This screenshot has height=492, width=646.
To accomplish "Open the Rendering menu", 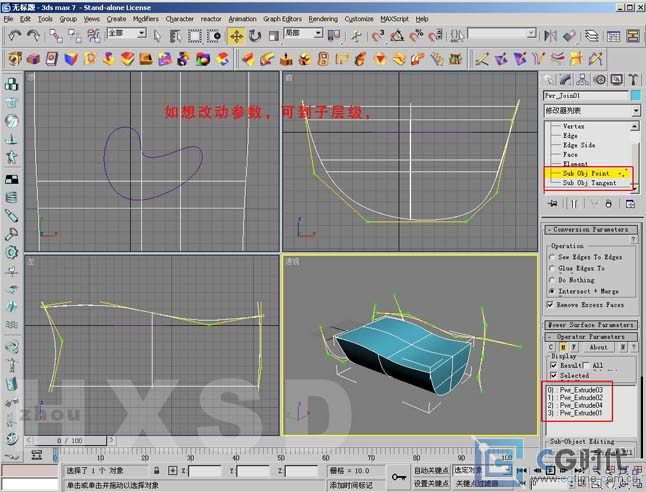I will point(323,19).
